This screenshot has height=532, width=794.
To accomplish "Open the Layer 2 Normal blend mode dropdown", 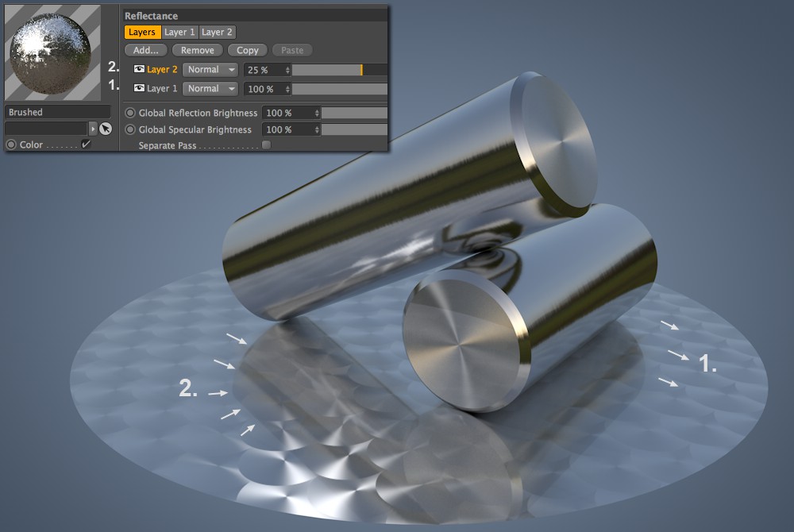I will coord(210,70).
